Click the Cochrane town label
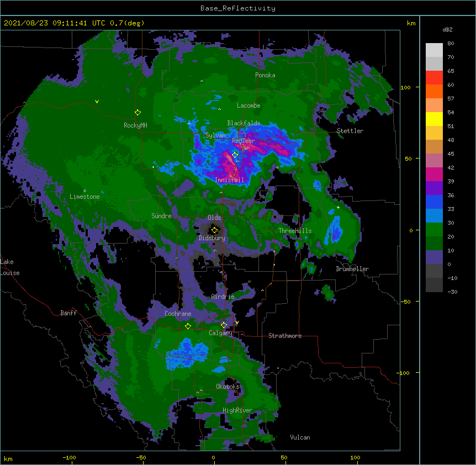The height and width of the screenshot is (465, 476). tap(178, 314)
